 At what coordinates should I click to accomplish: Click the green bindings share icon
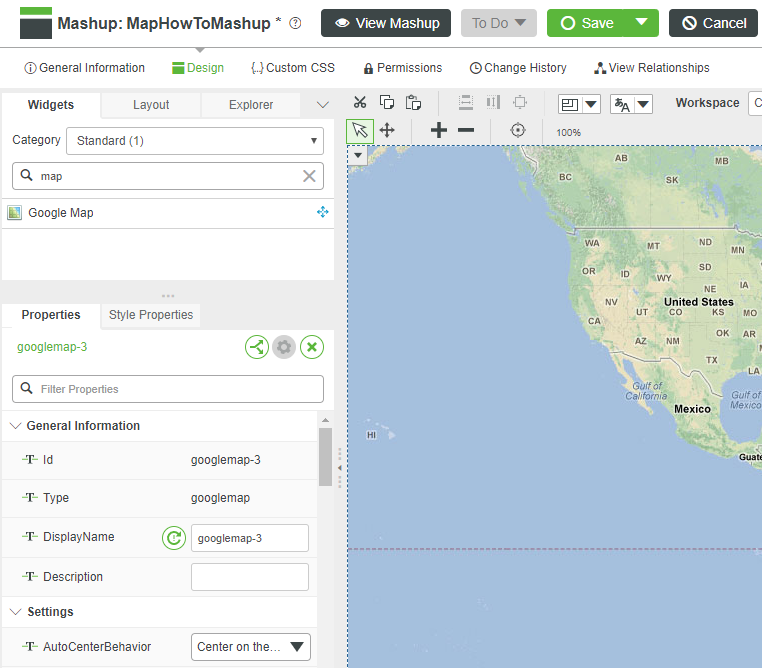point(257,347)
